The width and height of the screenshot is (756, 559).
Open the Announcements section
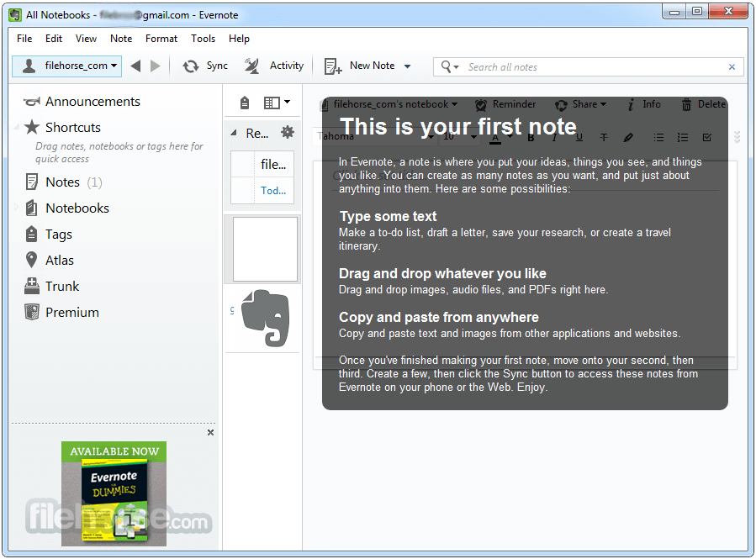click(82, 102)
